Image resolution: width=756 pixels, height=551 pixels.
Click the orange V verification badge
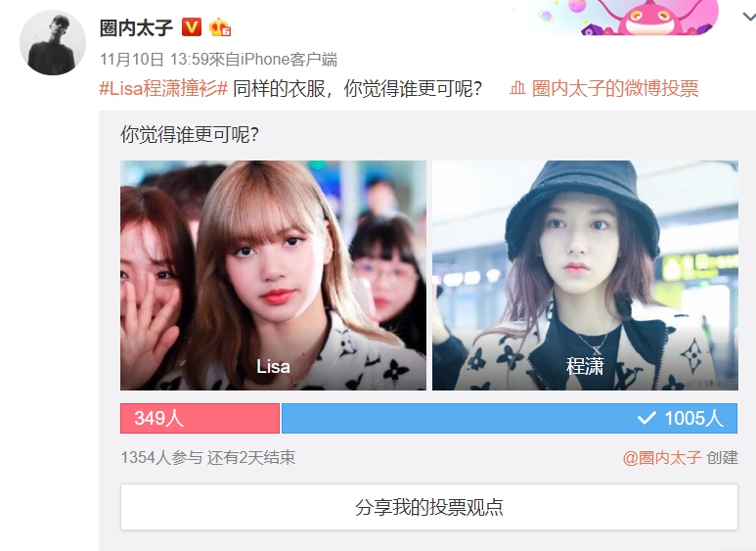(192, 27)
